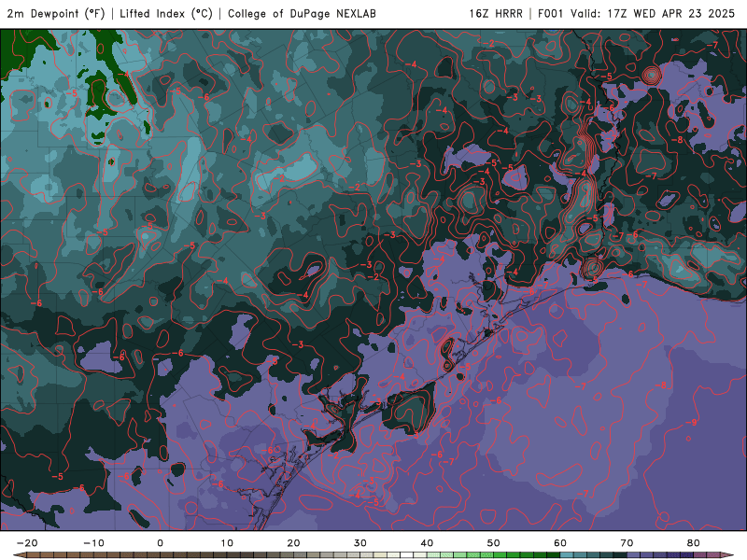Click the 10 value on the color scale
747x560 pixels.
(227, 543)
